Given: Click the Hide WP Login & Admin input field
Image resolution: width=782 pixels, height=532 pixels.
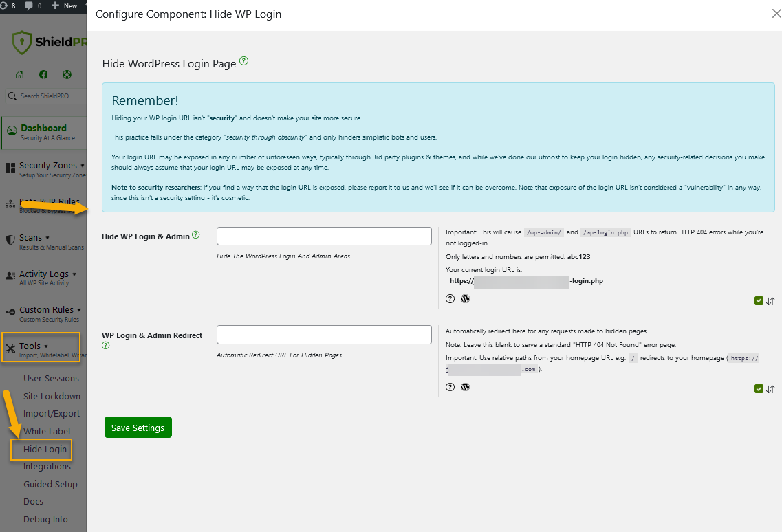Looking at the screenshot, I should coord(324,236).
